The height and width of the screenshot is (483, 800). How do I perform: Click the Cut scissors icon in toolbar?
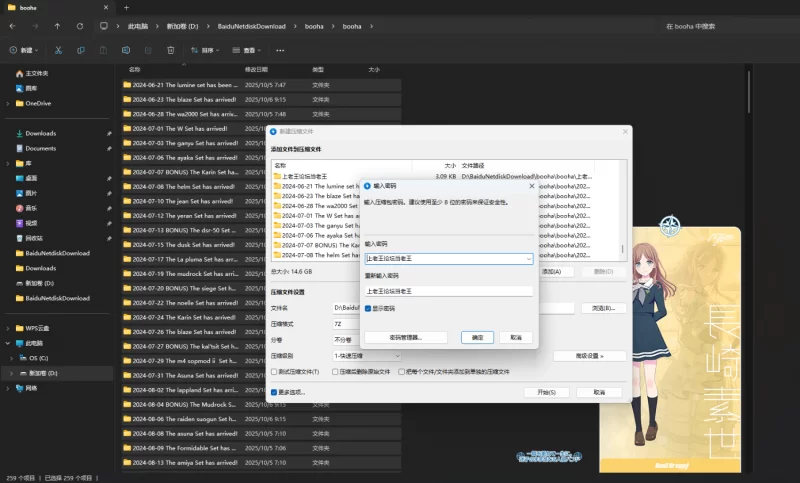point(56,49)
